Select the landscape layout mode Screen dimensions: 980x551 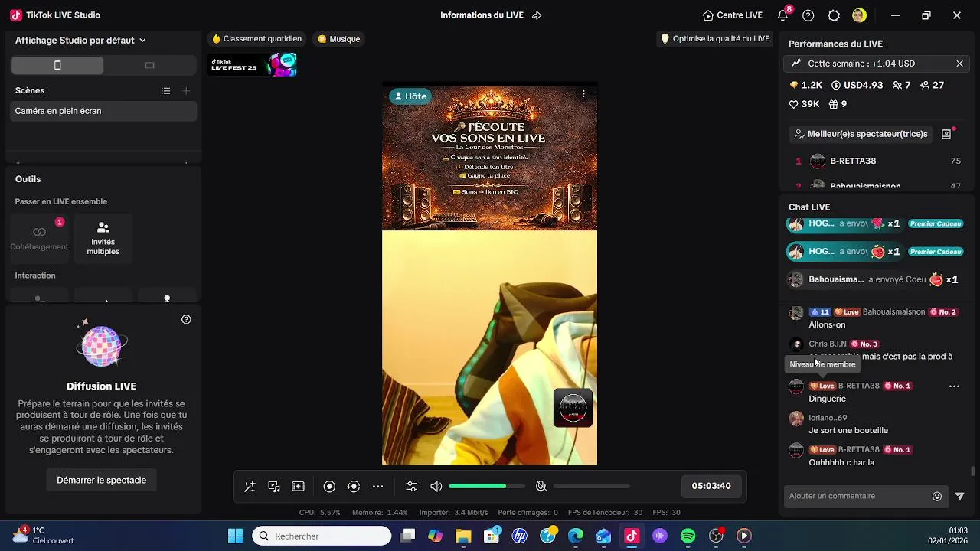pos(149,66)
